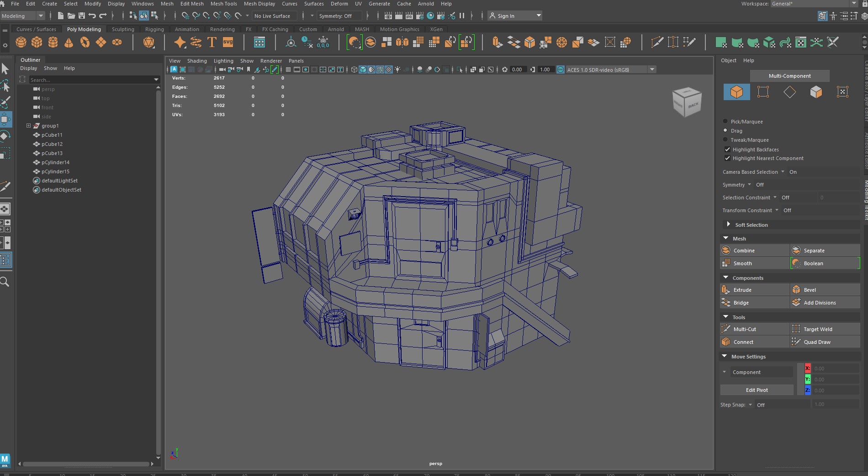Viewport: 868px width, 476px height.
Task: Click the Save scene icon
Action: click(x=82, y=16)
